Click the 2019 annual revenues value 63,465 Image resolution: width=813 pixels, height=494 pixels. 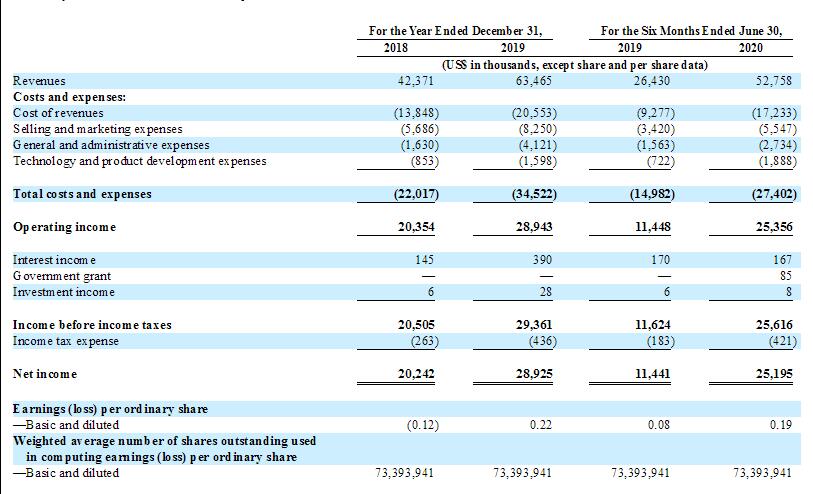[534, 81]
